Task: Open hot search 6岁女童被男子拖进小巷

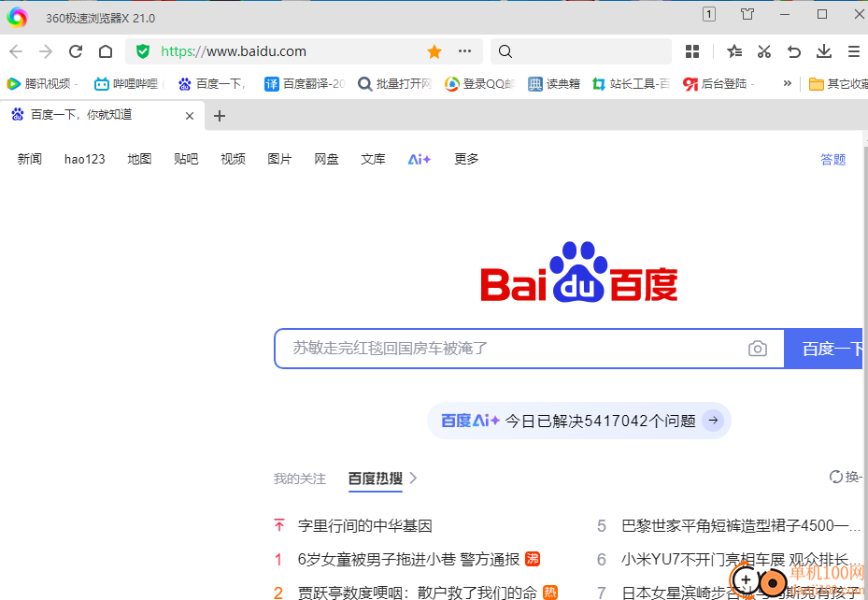Action: click(x=408, y=559)
